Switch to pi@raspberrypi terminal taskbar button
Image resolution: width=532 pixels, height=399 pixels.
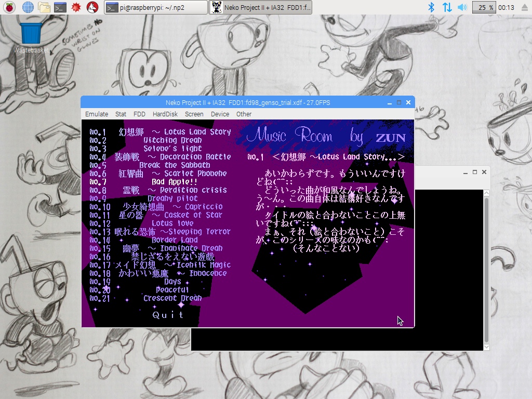point(156,7)
